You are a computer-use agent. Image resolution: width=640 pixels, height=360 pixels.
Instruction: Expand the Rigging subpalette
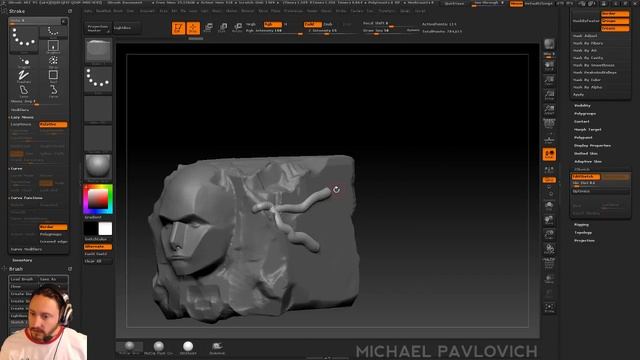pyautogui.click(x=581, y=224)
